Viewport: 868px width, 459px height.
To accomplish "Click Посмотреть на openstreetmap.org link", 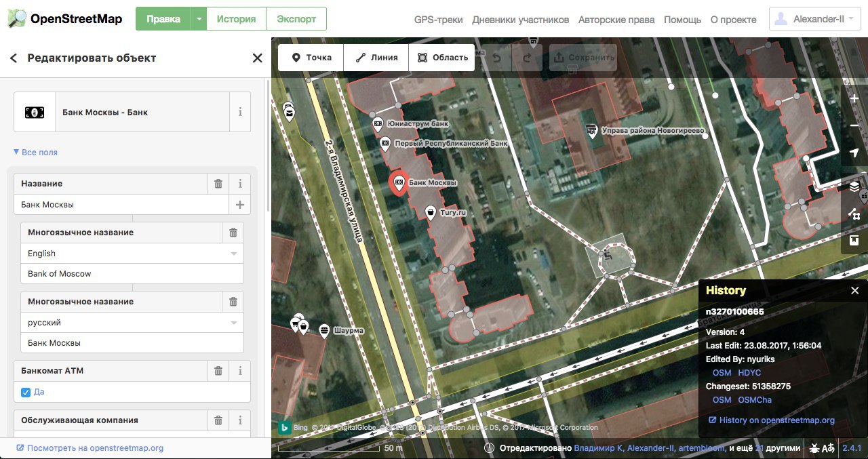I will coord(90,448).
